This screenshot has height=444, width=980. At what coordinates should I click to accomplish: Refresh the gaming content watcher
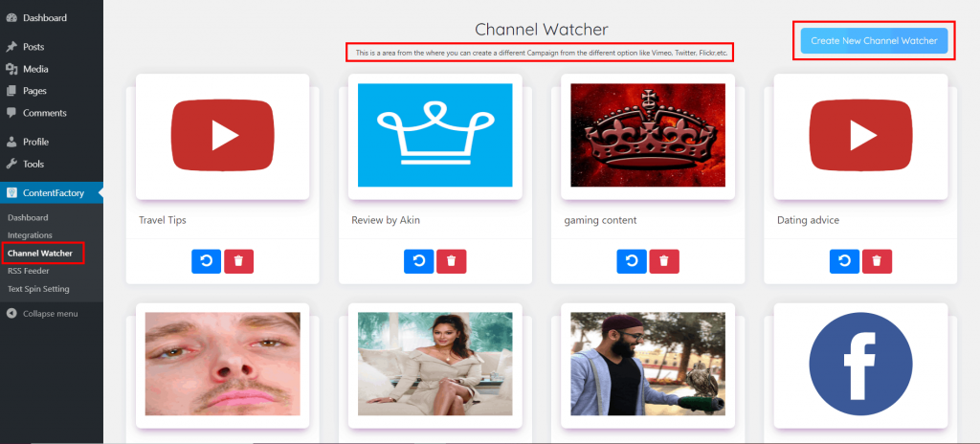coord(631,261)
